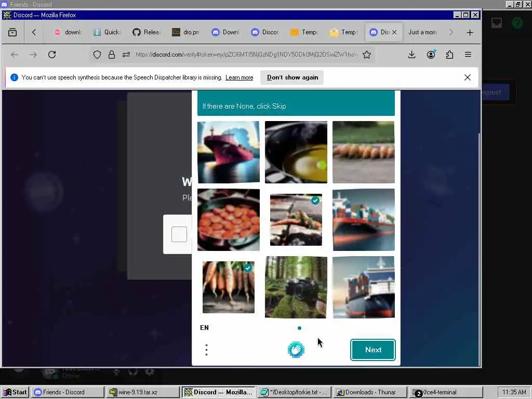Open the 'Learn more' link

(239, 77)
